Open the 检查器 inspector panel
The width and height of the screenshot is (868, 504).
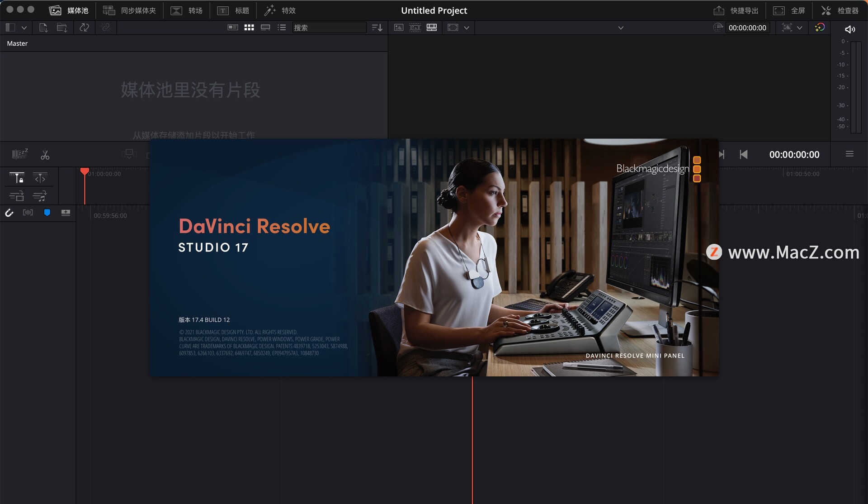pos(840,10)
